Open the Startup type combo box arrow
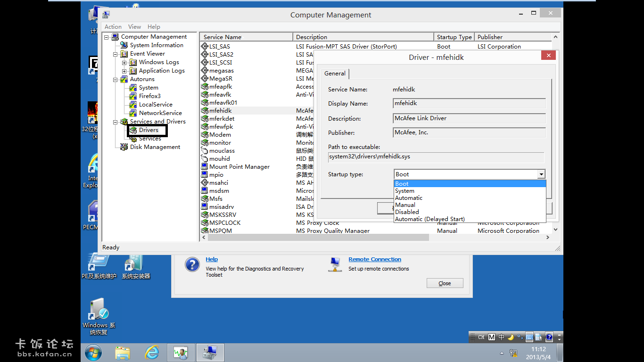Image resolution: width=644 pixels, height=362 pixels. (541, 174)
